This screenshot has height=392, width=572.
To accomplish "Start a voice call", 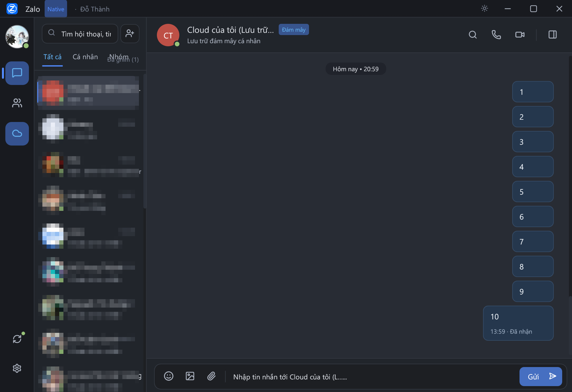I will (496, 35).
